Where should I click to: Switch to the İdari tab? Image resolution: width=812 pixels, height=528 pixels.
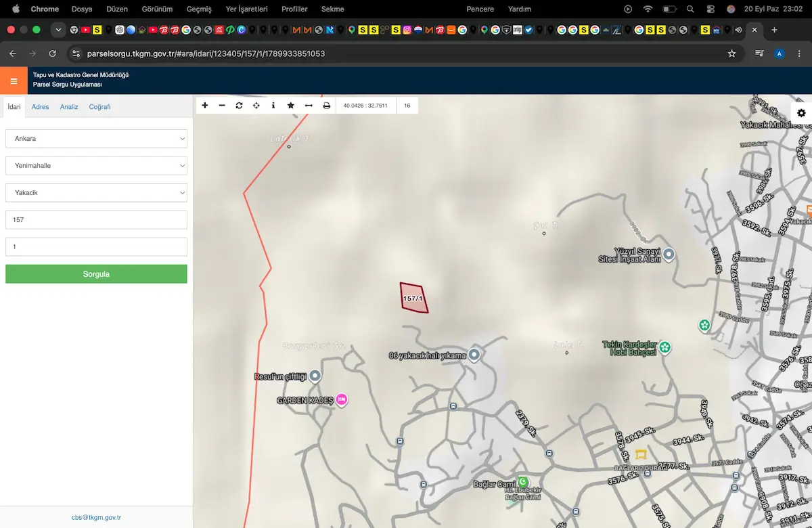click(x=14, y=107)
